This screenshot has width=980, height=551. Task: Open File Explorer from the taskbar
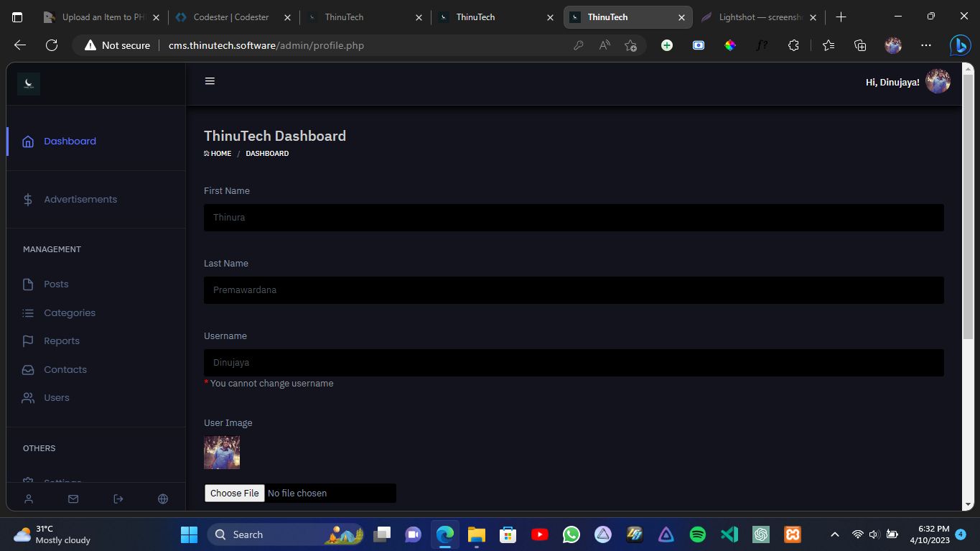pyautogui.click(x=476, y=534)
